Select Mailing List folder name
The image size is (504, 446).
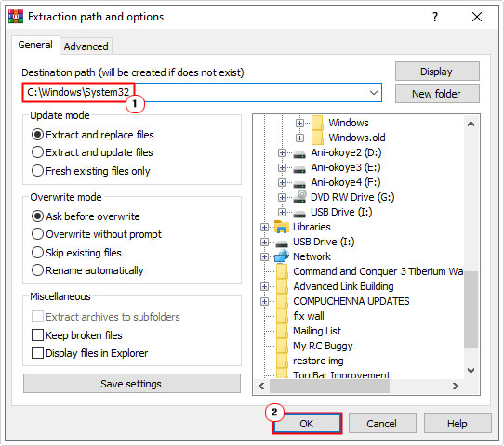tap(317, 331)
